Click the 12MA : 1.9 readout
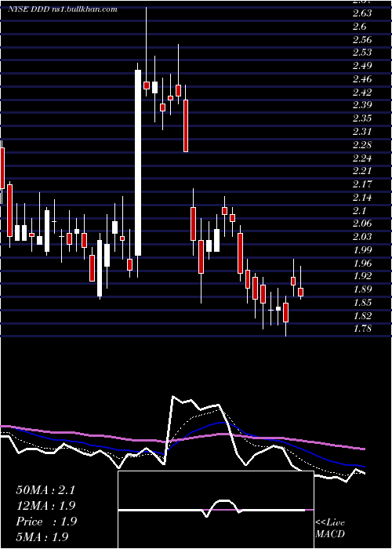This screenshot has width=392, height=549. pyautogui.click(x=45, y=506)
